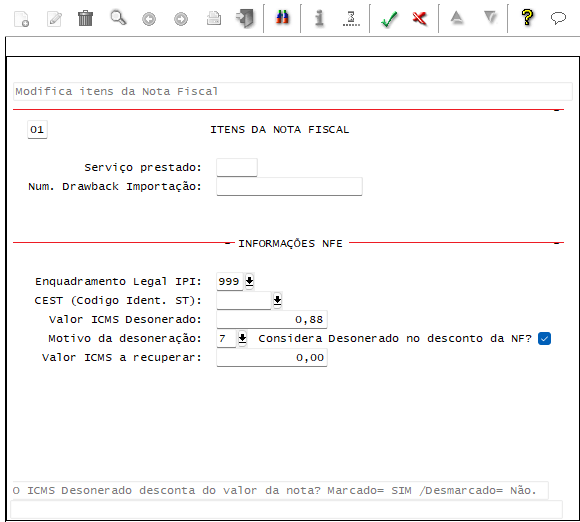Viewport: 580px width, 522px height.
Task: Click the exit door icon
Action: pos(245,18)
